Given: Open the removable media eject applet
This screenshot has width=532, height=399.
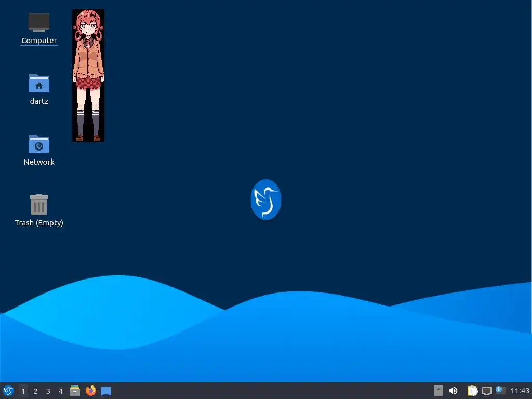Looking at the screenshot, I should point(438,391).
